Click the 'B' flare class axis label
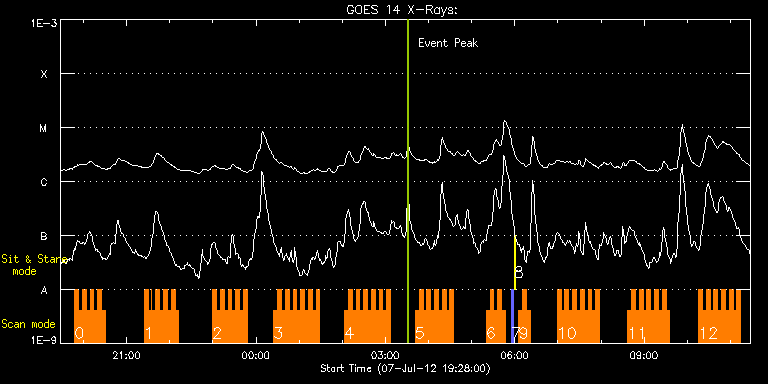 [44, 236]
